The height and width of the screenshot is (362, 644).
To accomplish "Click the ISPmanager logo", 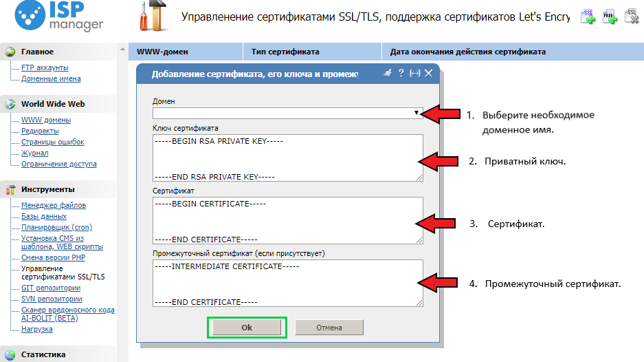I will click(x=58, y=16).
